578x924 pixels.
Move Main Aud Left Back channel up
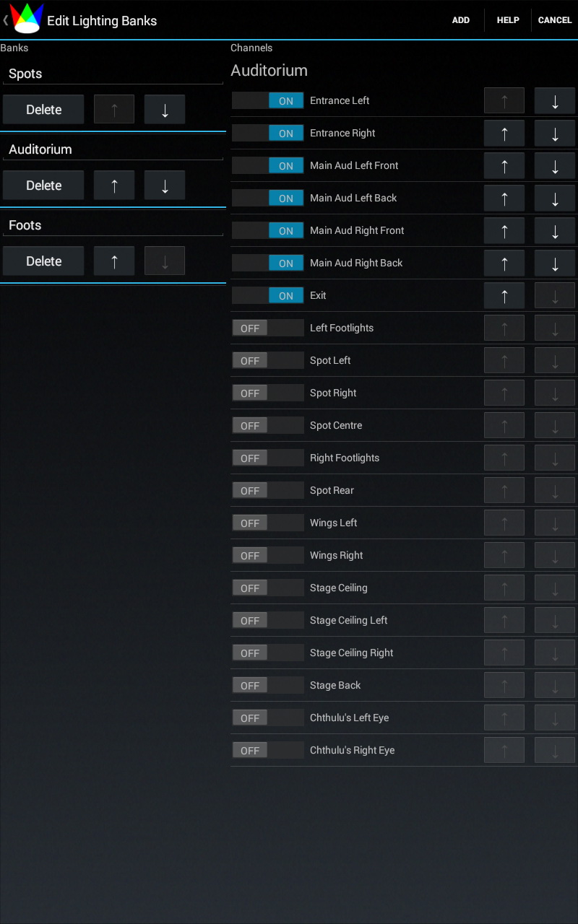[504, 198]
